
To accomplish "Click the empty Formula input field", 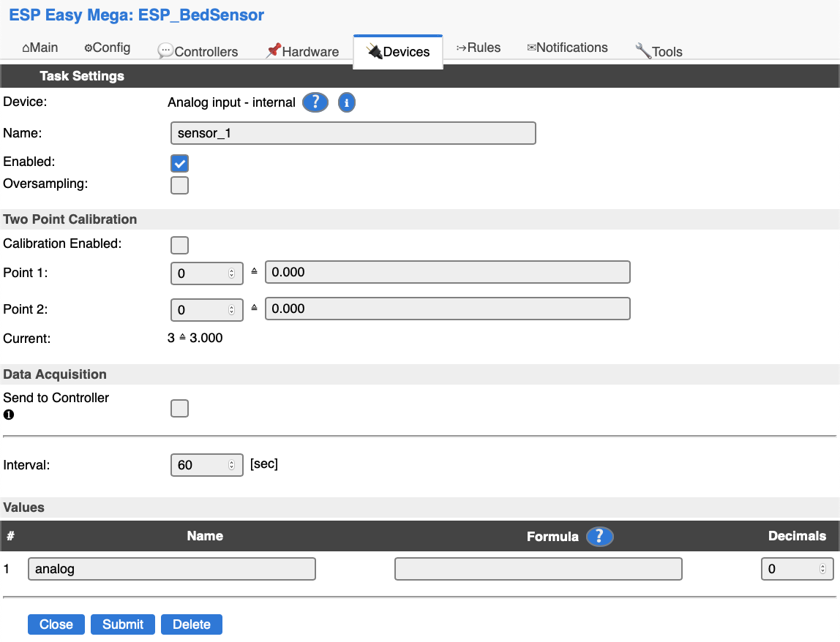I will [538, 569].
